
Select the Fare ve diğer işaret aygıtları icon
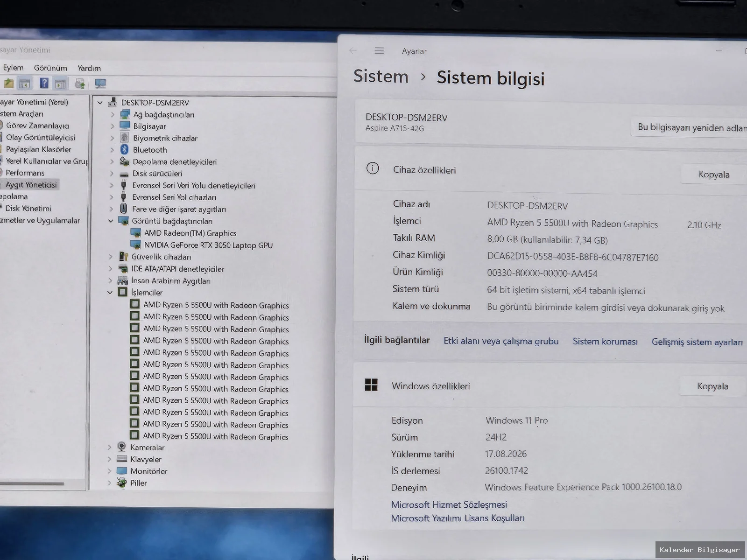(x=124, y=209)
